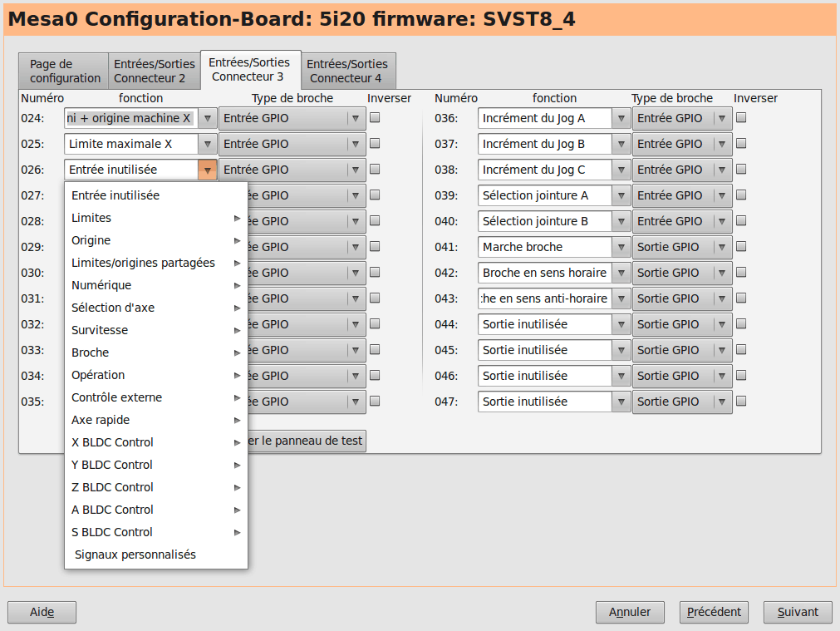Click the origine machine X field

[x=131, y=118]
